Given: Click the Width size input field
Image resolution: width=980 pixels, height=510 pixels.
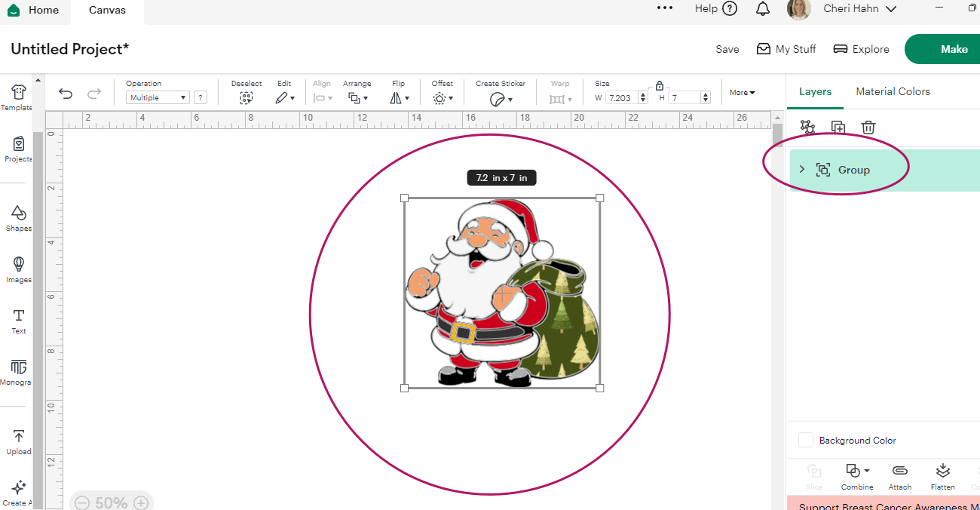Looking at the screenshot, I should click(621, 97).
